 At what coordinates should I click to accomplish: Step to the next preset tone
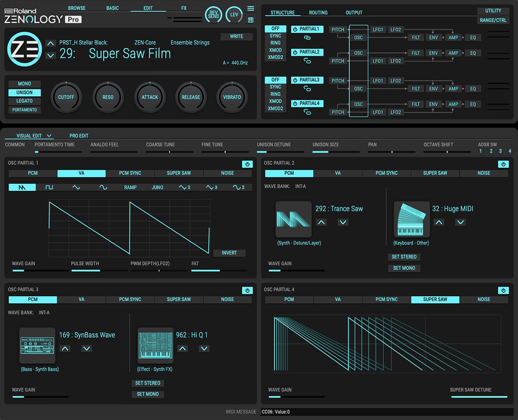(x=51, y=55)
